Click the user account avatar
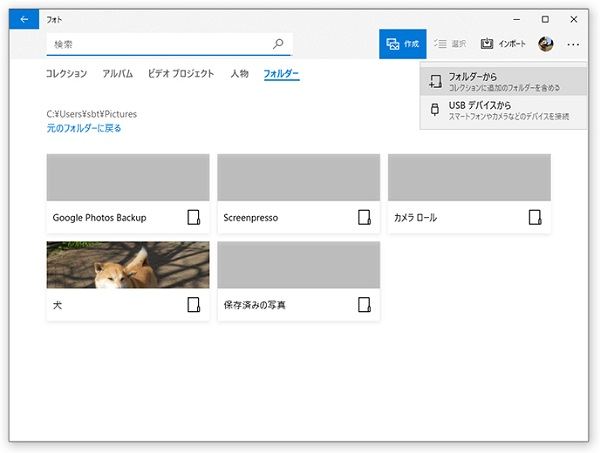Viewport: 600px width, 453px height. 546,44
